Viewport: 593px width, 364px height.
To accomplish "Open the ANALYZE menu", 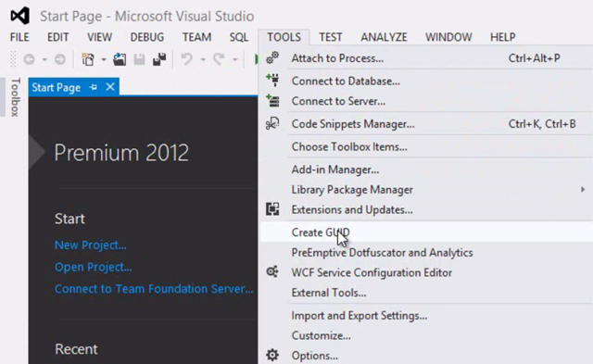I will point(384,37).
